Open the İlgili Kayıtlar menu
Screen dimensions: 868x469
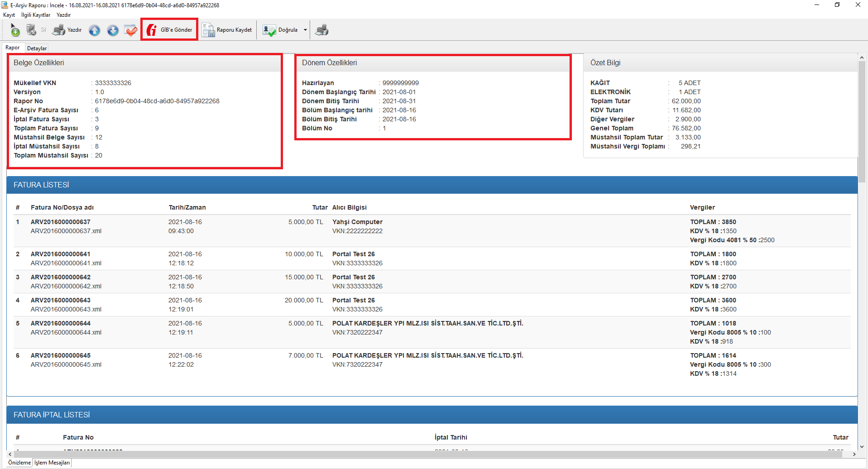pos(36,15)
